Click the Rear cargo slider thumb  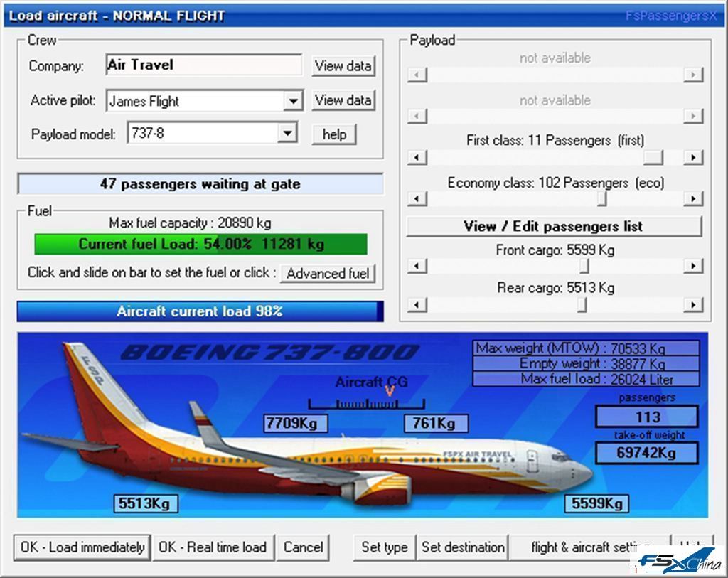(582, 305)
